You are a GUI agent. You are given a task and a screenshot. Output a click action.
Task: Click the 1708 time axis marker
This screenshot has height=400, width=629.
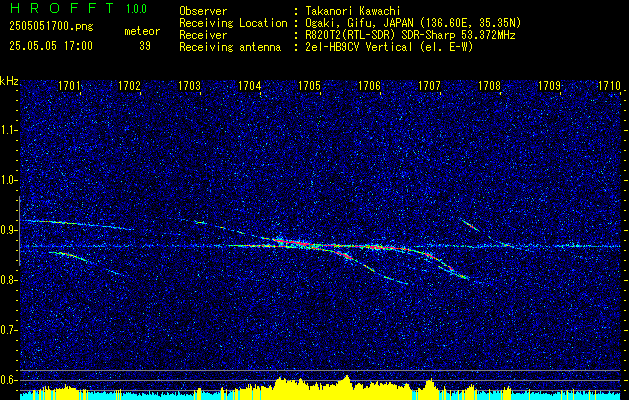pos(490,86)
